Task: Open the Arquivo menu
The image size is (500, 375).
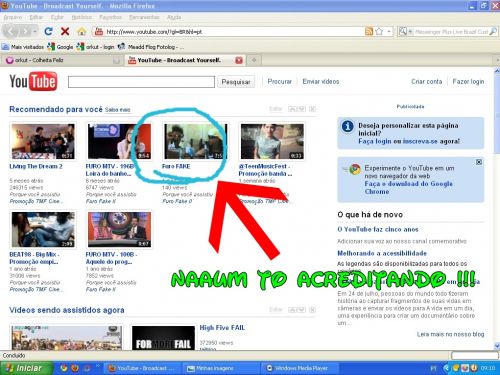Action: [x=13, y=17]
